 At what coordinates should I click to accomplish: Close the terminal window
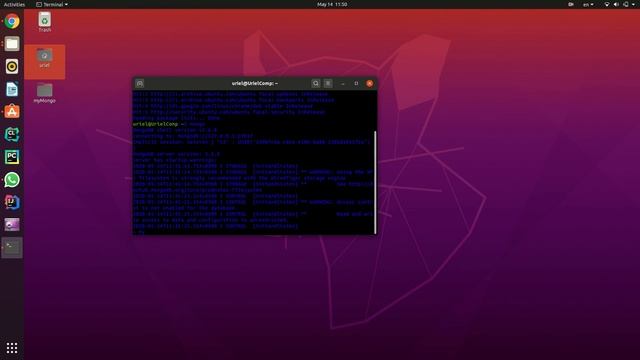369,83
